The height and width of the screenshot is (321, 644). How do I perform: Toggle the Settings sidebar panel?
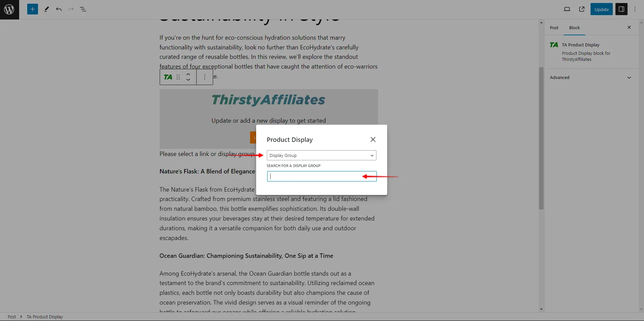pyautogui.click(x=621, y=9)
